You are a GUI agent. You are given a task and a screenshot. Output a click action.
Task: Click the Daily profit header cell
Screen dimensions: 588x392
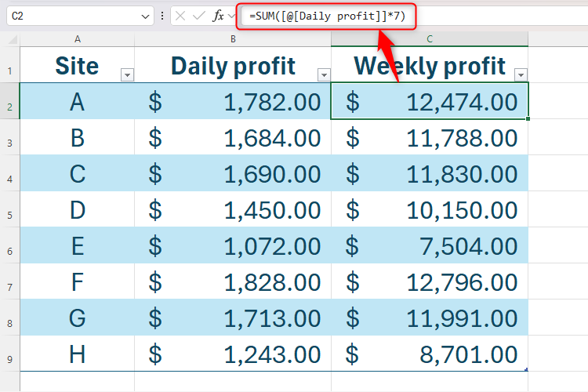233,65
